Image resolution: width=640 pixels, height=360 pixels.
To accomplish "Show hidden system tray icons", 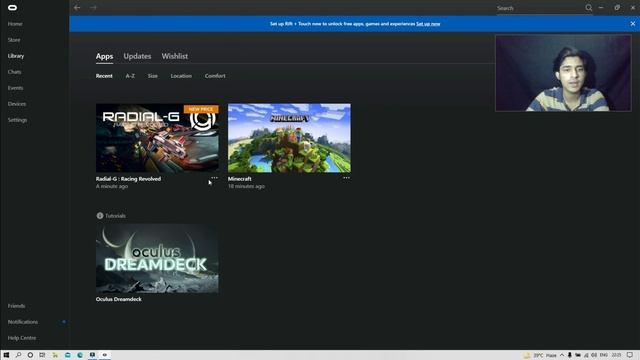I will [562, 355].
